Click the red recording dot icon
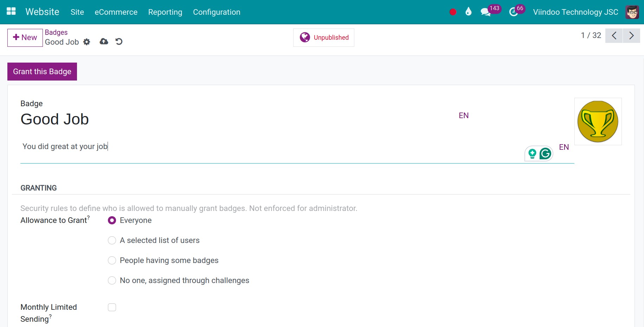This screenshot has width=644, height=327. (453, 12)
